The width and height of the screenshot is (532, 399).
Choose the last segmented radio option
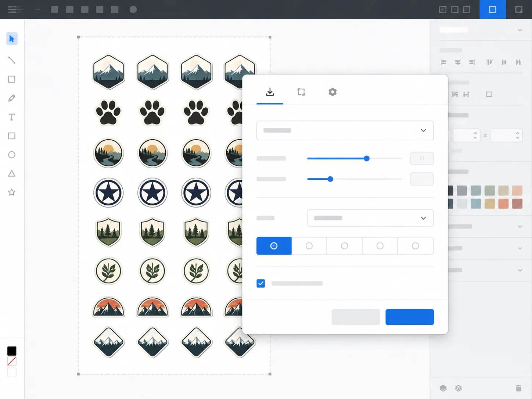pos(416,246)
